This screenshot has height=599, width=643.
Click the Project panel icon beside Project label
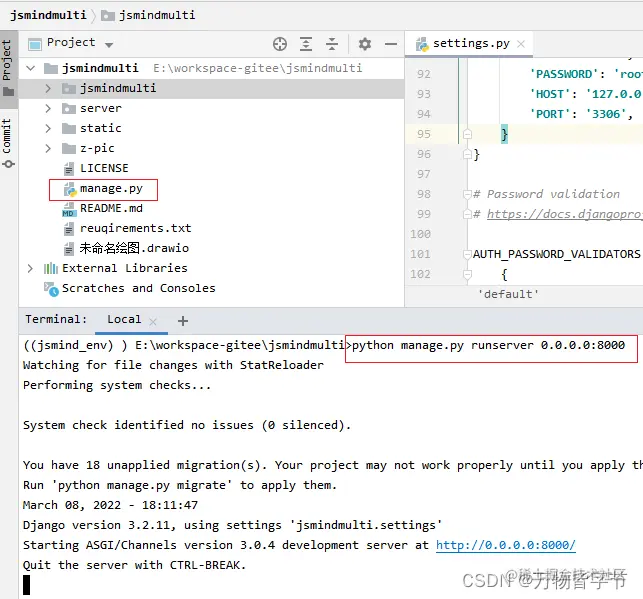pos(35,44)
